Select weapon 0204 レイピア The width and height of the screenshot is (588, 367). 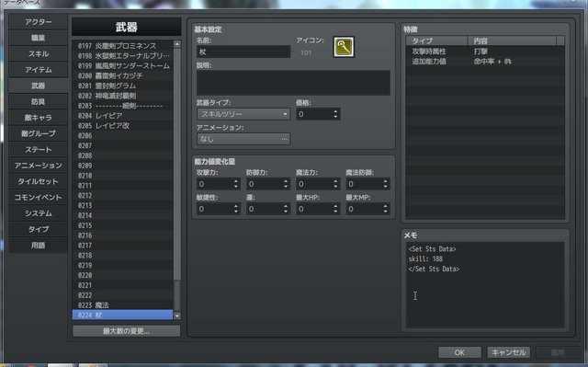tap(122, 116)
